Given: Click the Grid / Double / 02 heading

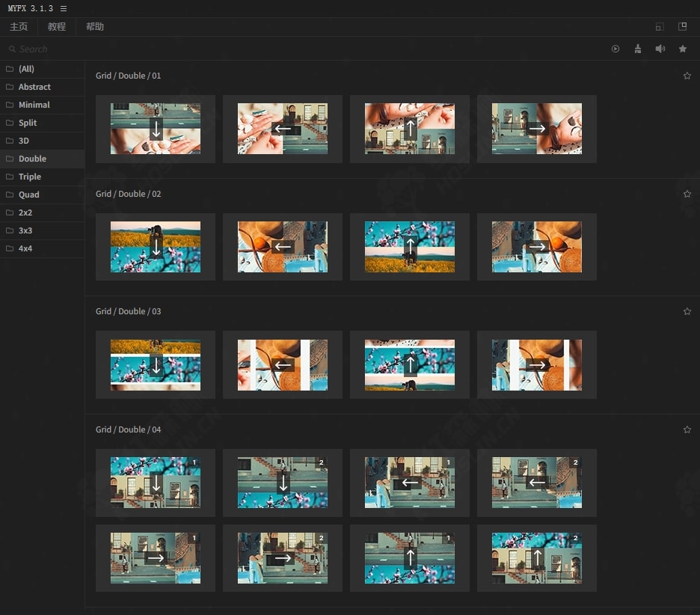Looking at the screenshot, I should [128, 194].
